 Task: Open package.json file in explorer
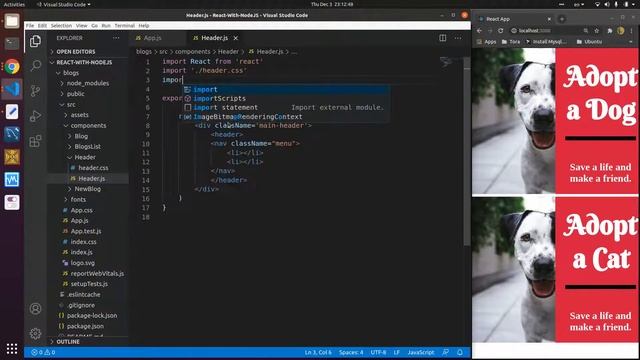[x=85, y=326]
